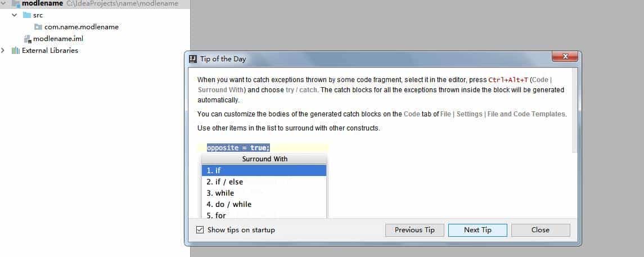Select the modlename.iml file label
The image size is (644, 257).
coord(58,39)
